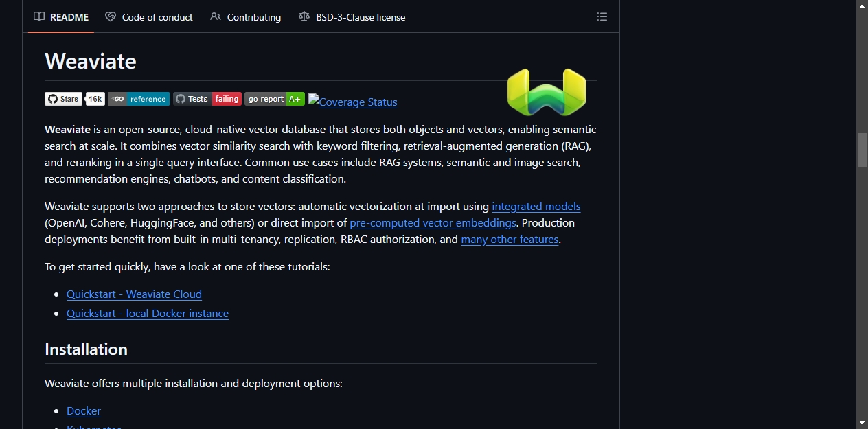Open the many other features link
Image resolution: width=868 pixels, height=429 pixels.
tap(510, 239)
